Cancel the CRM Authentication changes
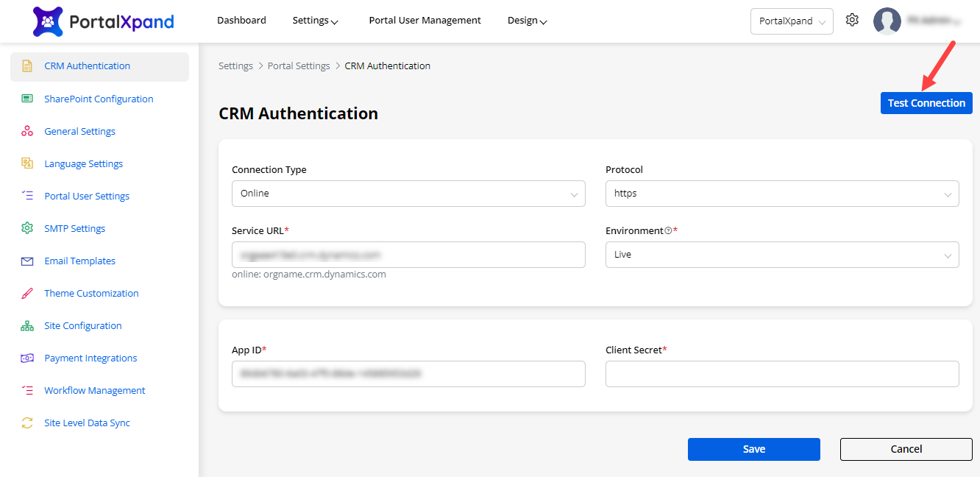980x477 pixels. pos(906,449)
